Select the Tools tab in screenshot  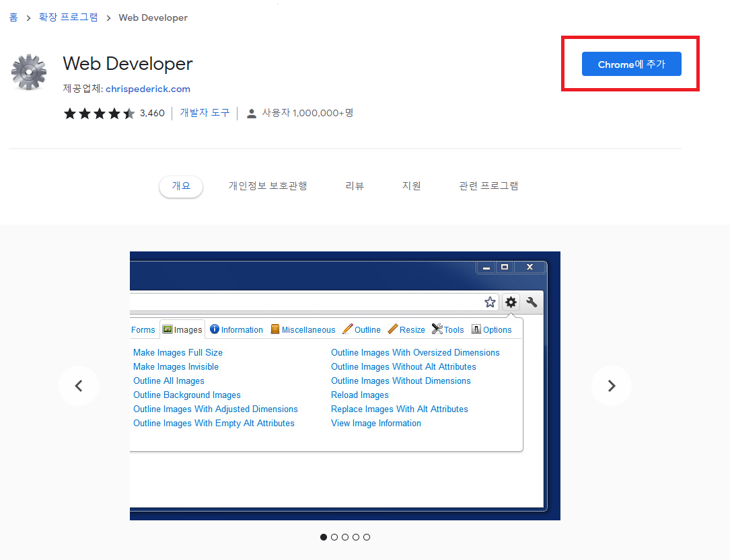click(448, 329)
